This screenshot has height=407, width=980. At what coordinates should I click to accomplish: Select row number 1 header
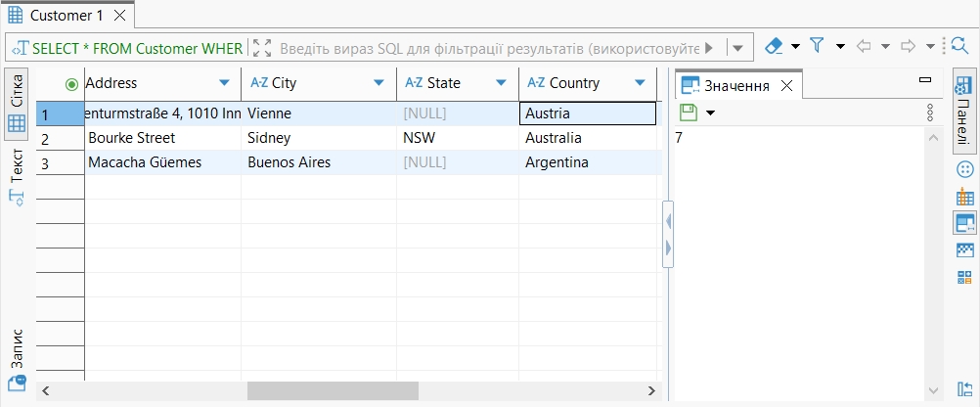click(x=60, y=114)
